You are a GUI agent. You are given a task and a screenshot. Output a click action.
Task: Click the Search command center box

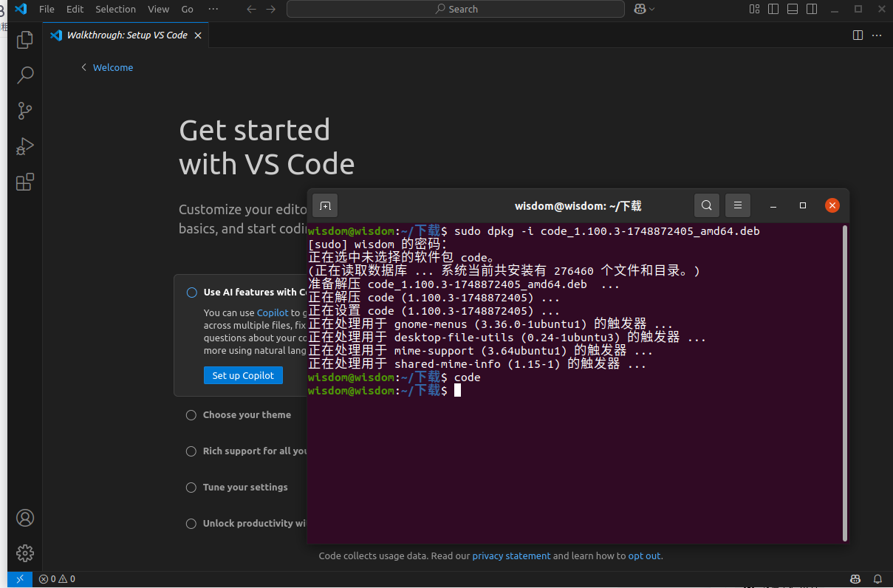click(x=456, y=9)
